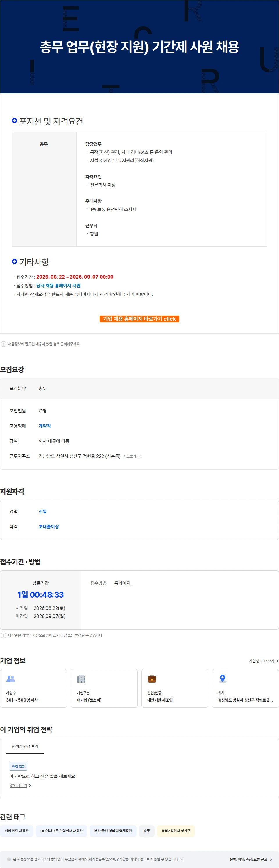Click the info icon beside 채용정보에 잘못된 내용
This screenshot has height=868, width=279.
click(3, 344)
